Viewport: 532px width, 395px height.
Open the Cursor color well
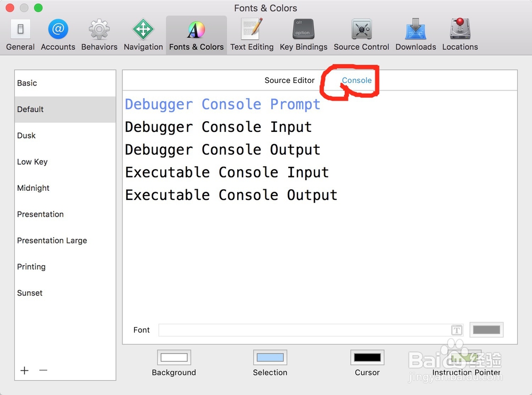[367, 357]
